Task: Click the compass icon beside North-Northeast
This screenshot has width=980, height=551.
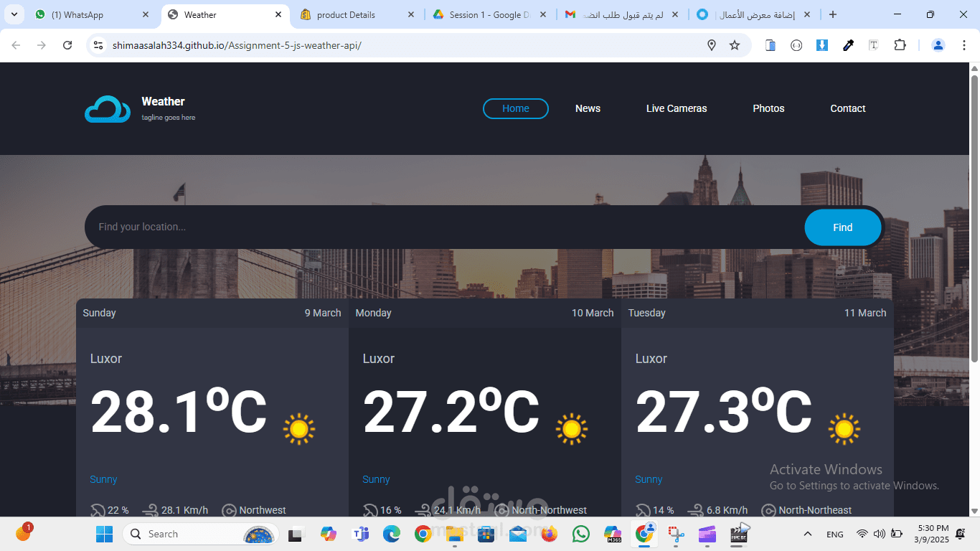Action: pos(768,511)
